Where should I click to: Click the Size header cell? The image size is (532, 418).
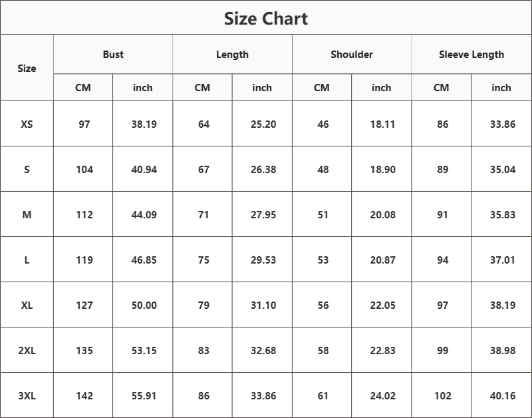pyautogui.click(x=27, y=69)
